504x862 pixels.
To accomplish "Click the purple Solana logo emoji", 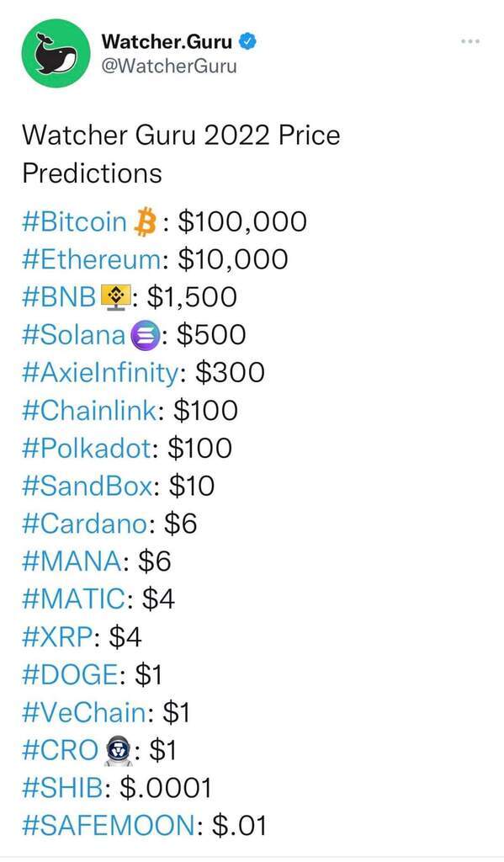I will pos(145,335).
